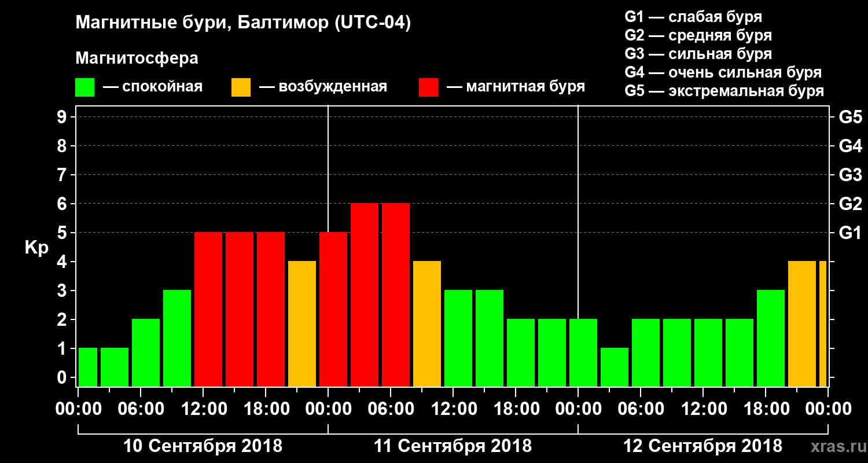Click the thin orange sliver bar at the chart's end

823,324
